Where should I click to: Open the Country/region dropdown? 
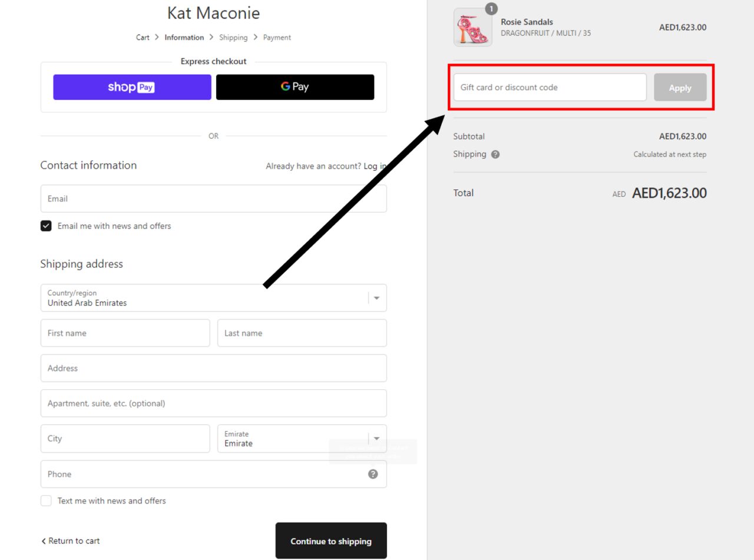[x=214, y=298]
